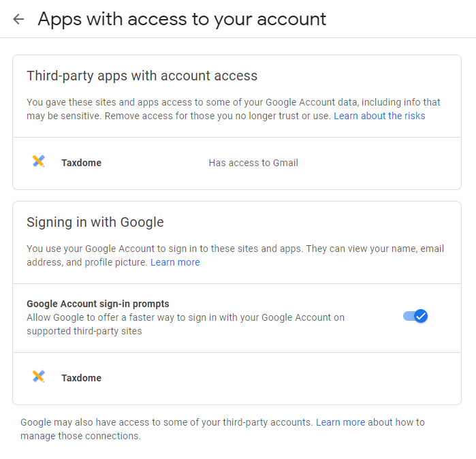
Task: Expand Taxdome name in third-party apps list
Action: (81, 163)
